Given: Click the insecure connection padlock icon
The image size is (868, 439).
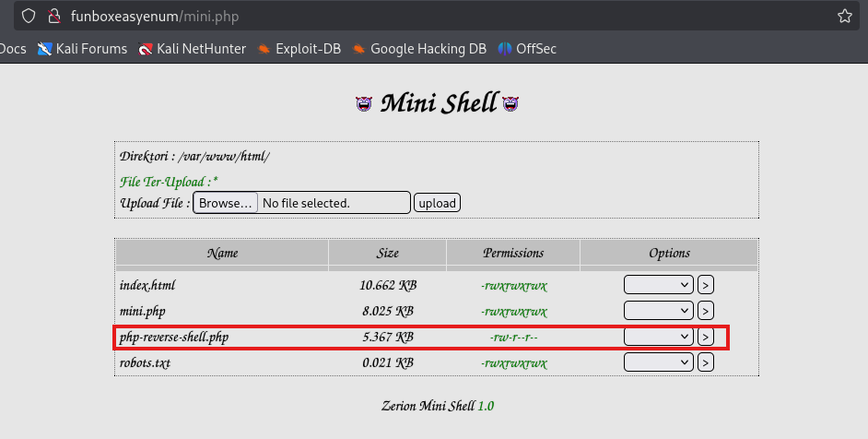Looking at the screenshot, I should click(54, 16).
